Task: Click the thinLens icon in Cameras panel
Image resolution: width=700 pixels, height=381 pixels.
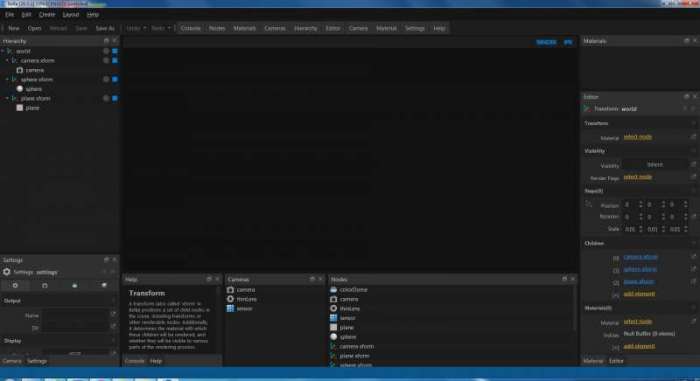Action: point(230,299)
